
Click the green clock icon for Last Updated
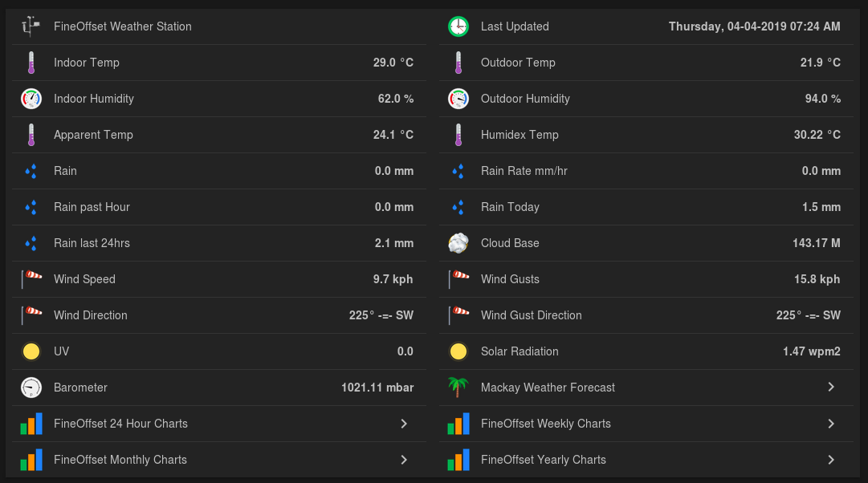pyautogui.click(x=458, y=26)
